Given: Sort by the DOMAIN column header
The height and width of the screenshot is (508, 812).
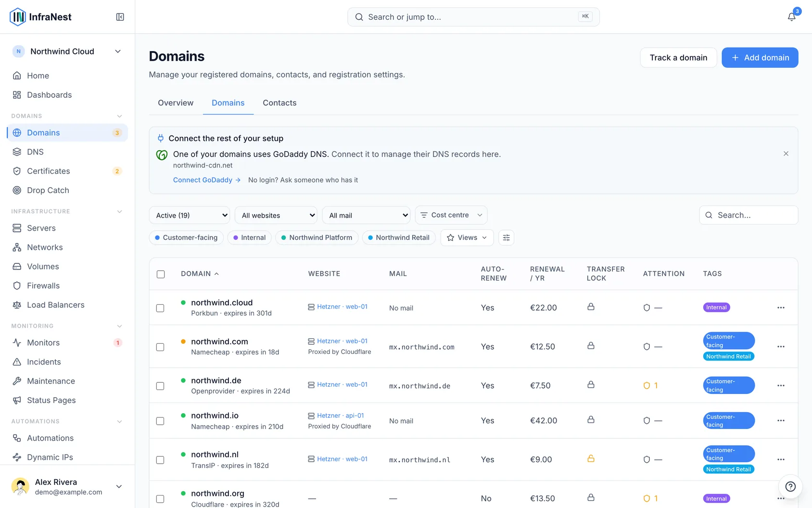Looking at the screenshot, I should click(x=200, y=274).
